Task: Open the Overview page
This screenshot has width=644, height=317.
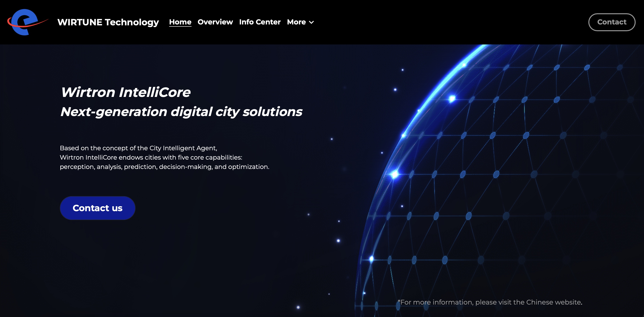Action: (215, 22)
